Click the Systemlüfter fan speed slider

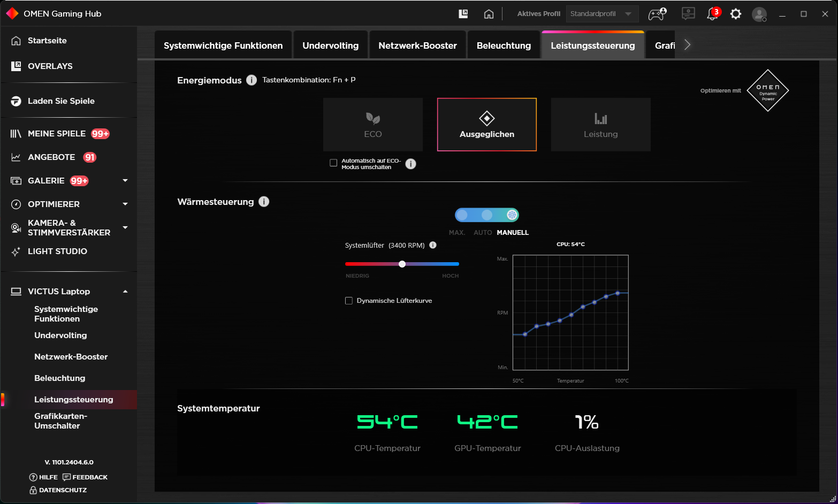tap(402, 264)
